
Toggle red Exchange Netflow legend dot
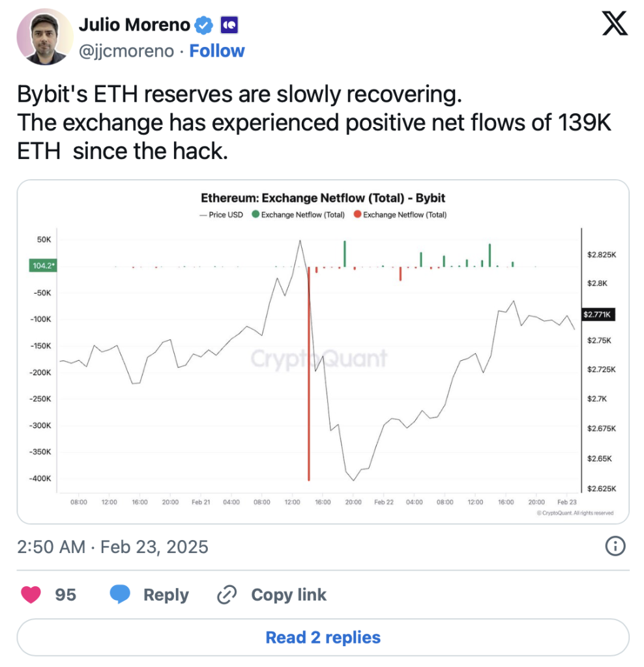tap(357, 214)
